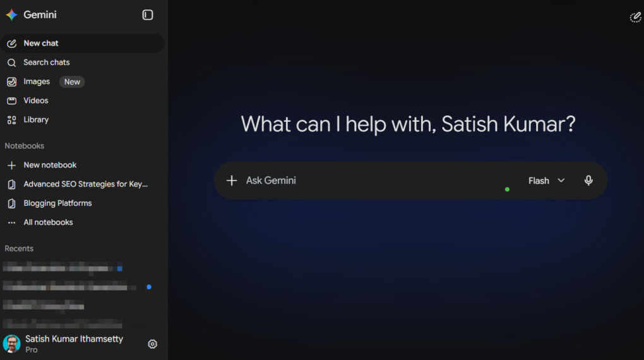The width and height of the screenshot is (644, 360).
Task: Open the Videos section
Action: [x=83, y=100]
